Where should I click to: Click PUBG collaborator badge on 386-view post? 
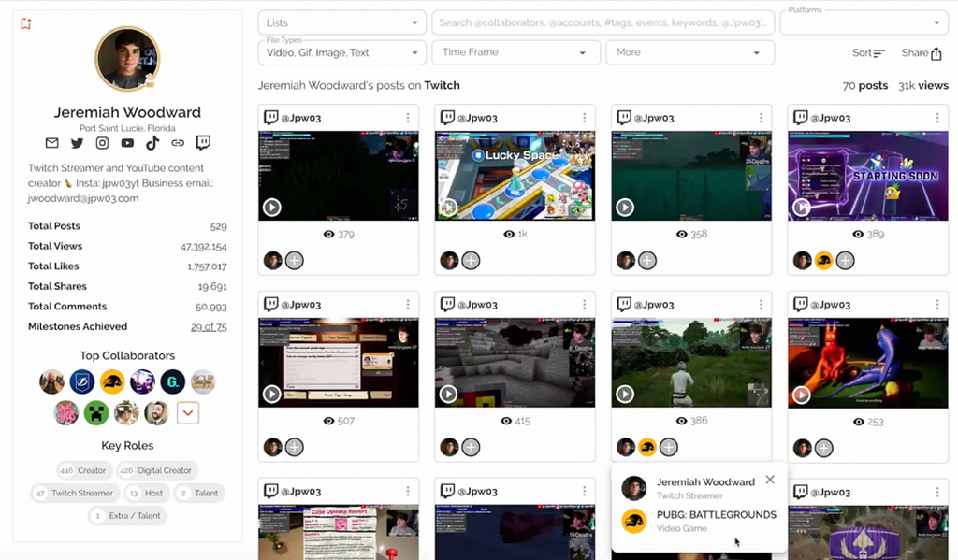point(647,447)
